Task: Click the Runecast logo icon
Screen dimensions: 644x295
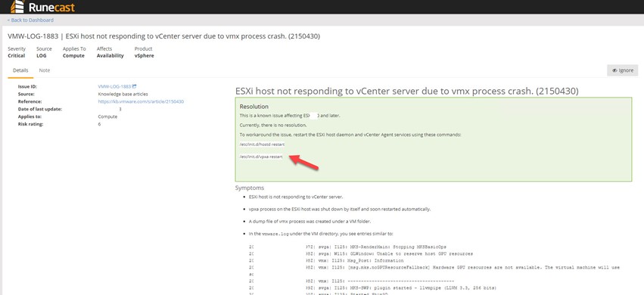Action: point(17,7)
